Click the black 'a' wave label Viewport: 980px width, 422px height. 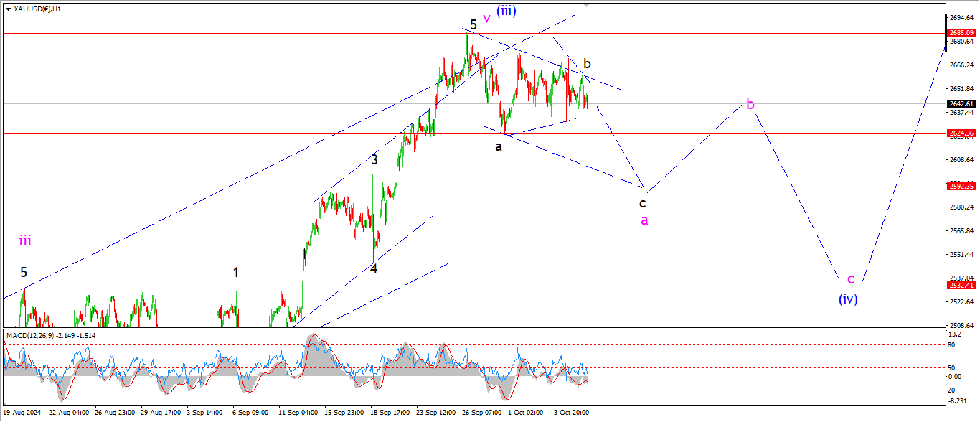coord(498,146)
